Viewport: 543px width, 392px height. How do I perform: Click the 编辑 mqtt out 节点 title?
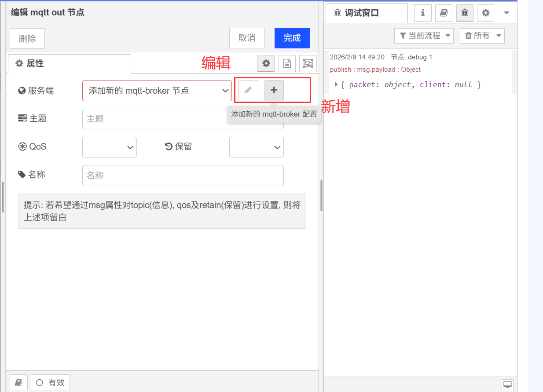pos(48,12)
